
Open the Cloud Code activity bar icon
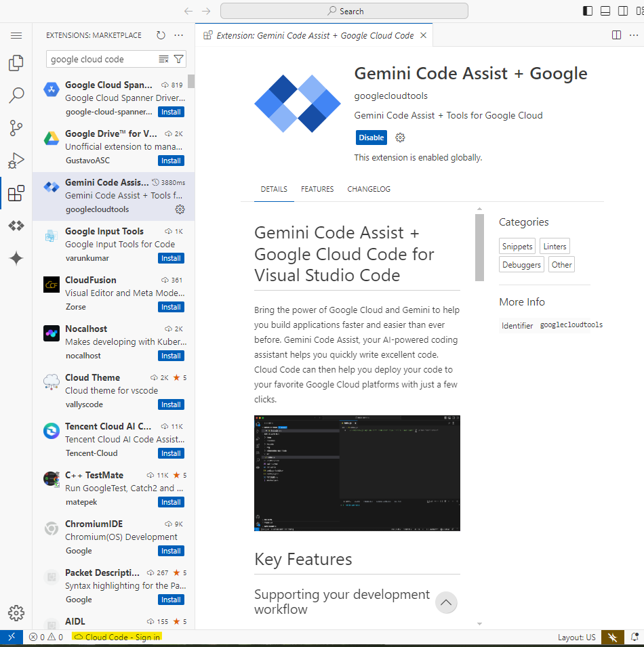point(16,226)
